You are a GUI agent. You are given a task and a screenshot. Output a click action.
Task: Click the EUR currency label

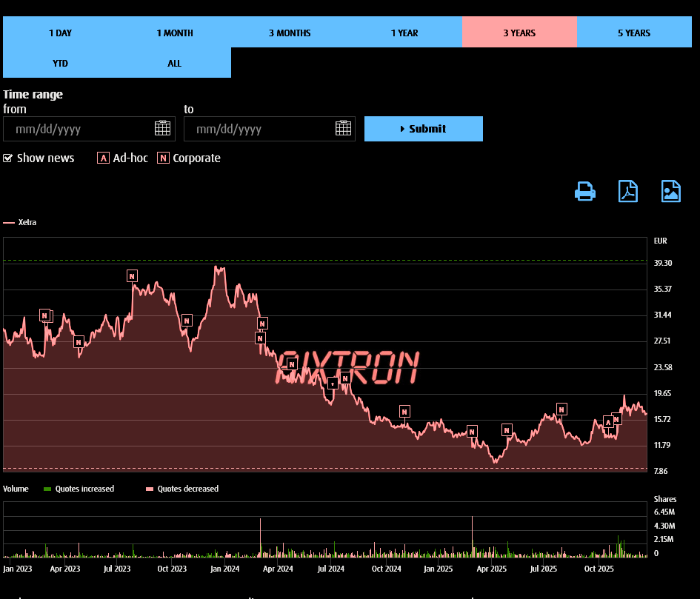(x=660, y=241)
